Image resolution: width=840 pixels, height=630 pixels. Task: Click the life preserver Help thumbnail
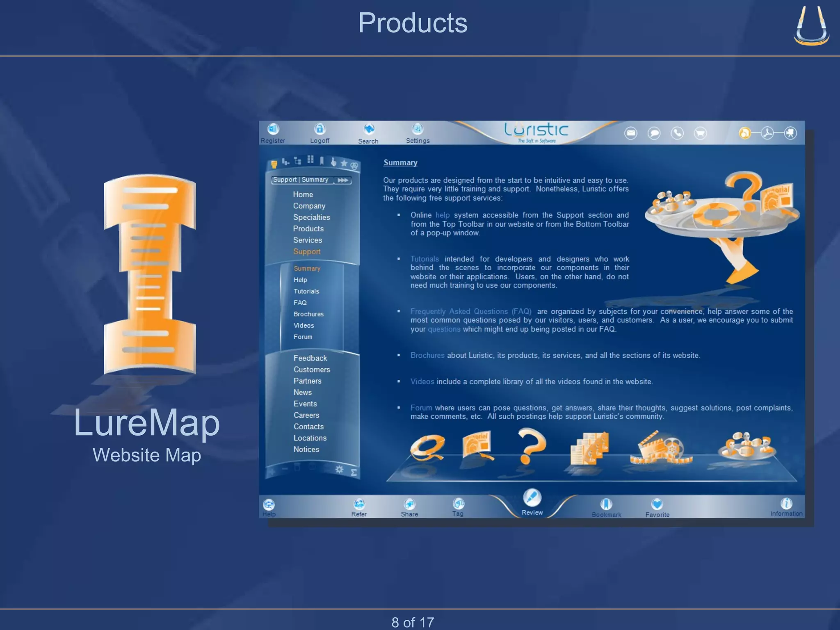(x=427, y=448)
